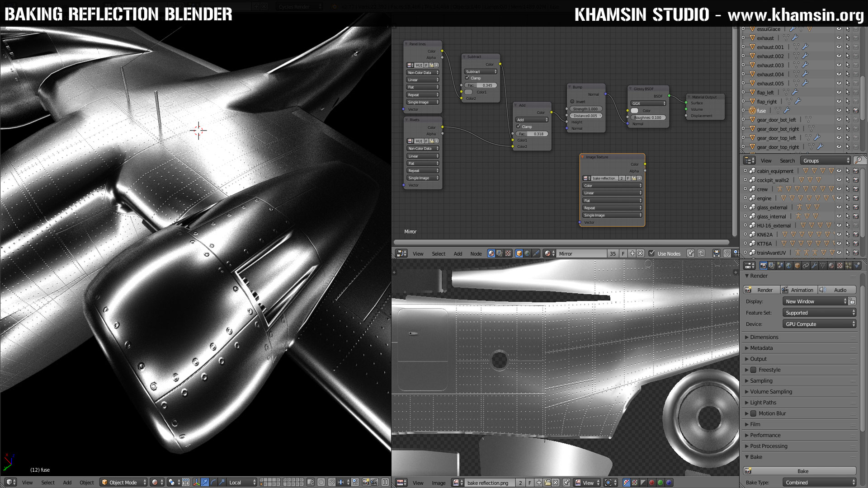
Task: Open Render Layers properties tab
Action: point(772,266)
